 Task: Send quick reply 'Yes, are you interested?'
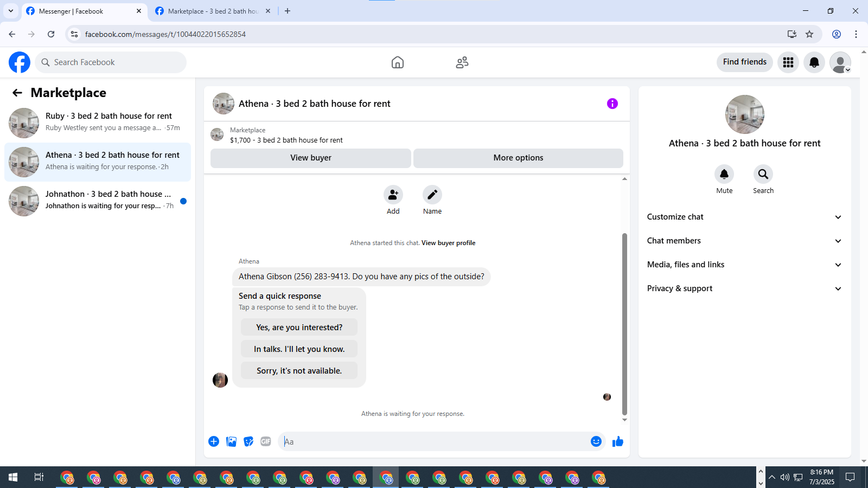coord(299,328)
